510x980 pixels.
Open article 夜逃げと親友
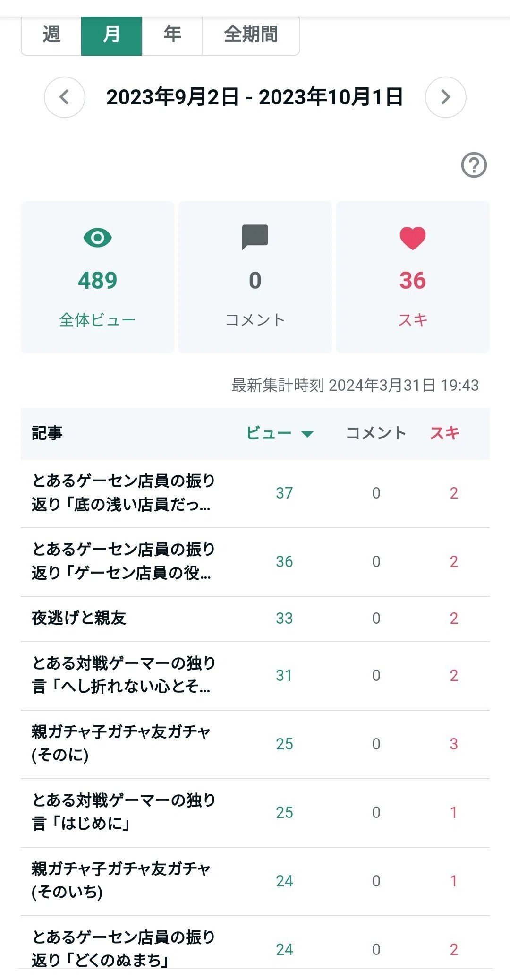(79, 618)
